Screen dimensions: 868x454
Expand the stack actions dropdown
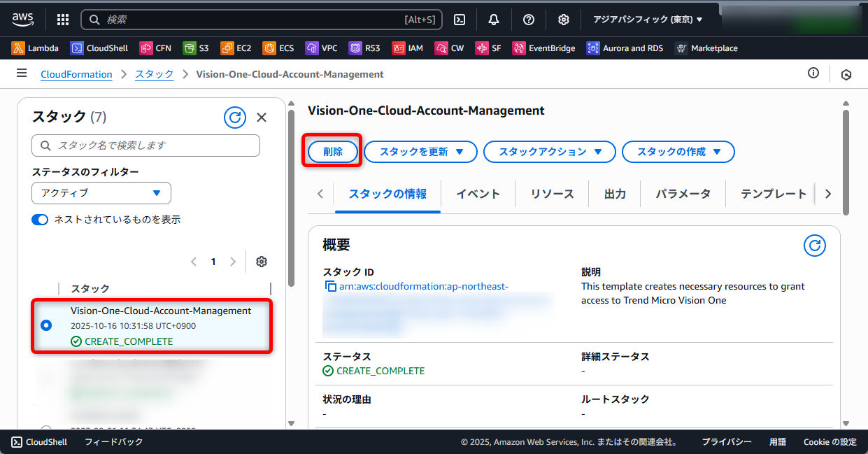point(549,152)
